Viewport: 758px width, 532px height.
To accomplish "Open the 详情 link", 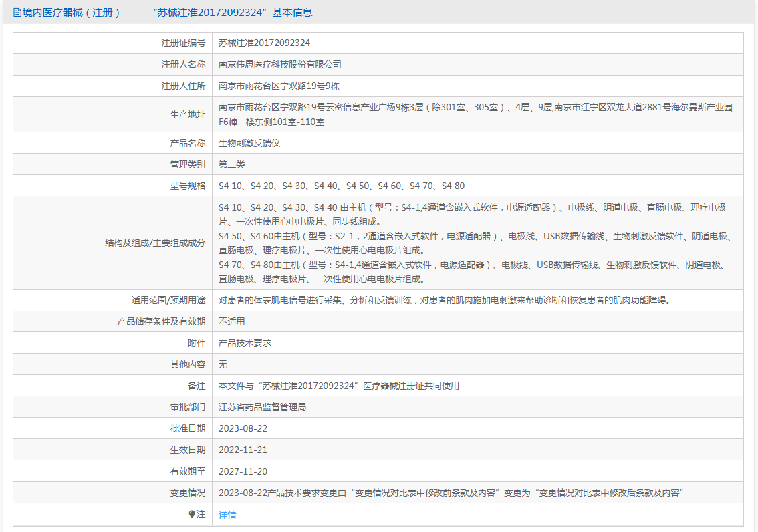I will pos(227,514).
